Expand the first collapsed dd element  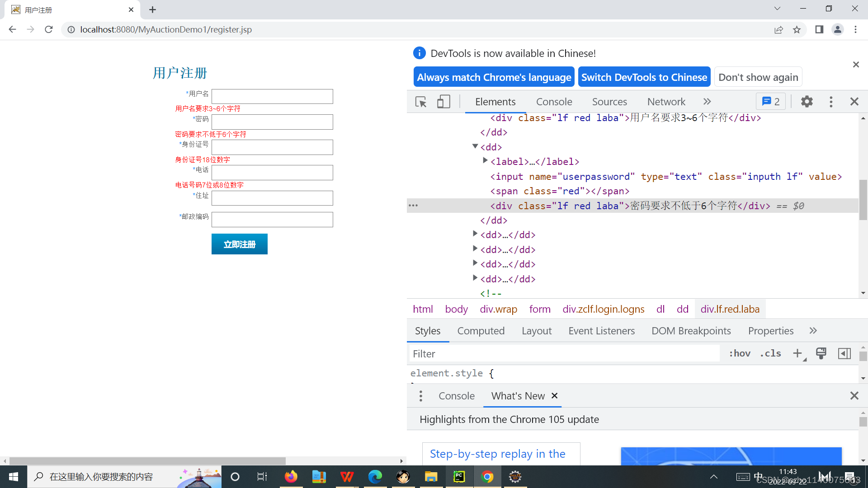click(474, 234)
